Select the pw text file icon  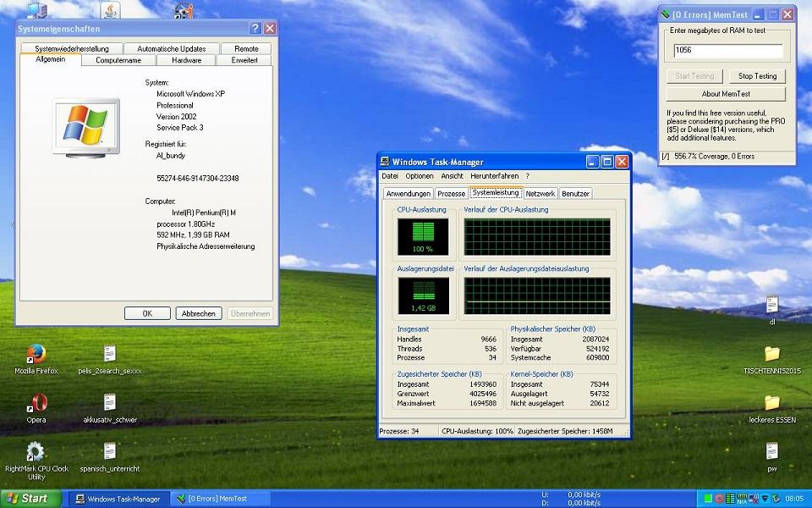coord(772,451)
